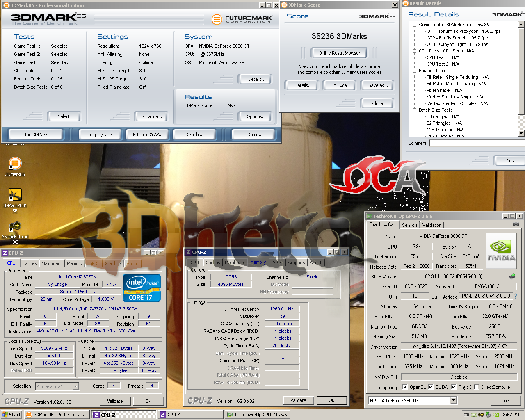Click Options... in the Results section

coord(256,116)
